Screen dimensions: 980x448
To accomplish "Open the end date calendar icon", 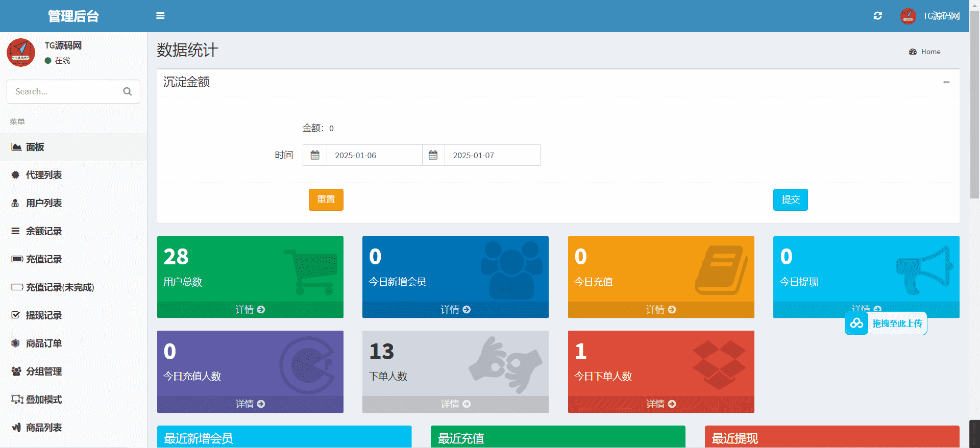I will [x=433, y=155].
